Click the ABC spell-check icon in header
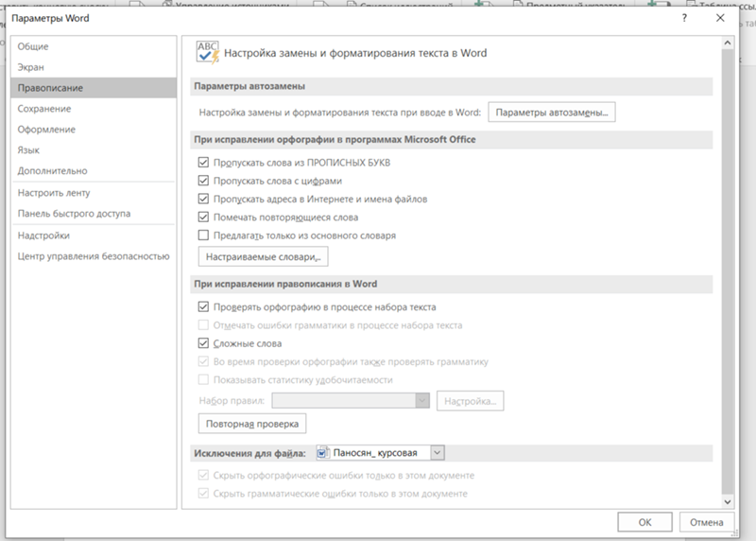Image resolution: width=756 pixels, height=541 pixels. [208, 53]
